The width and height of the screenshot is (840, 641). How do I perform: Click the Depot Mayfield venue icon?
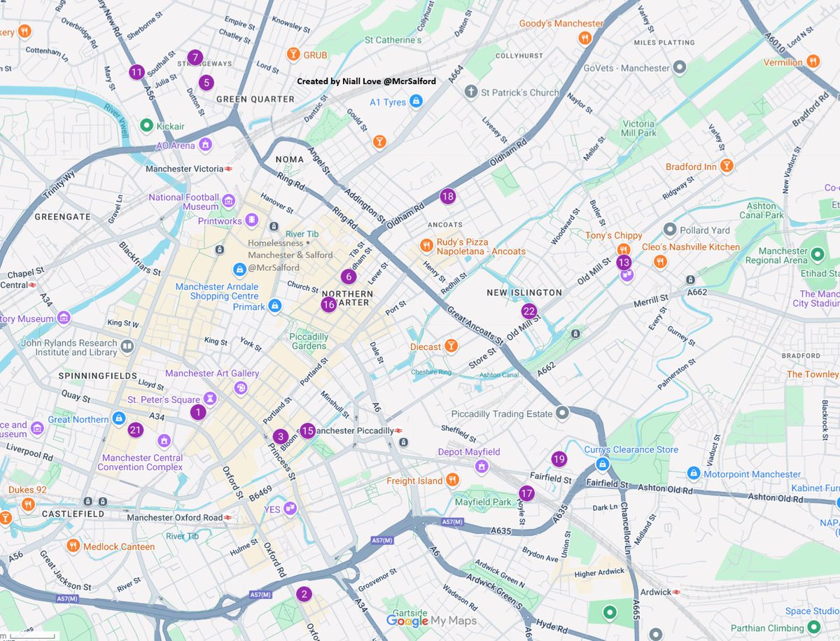tap(482, 465)
